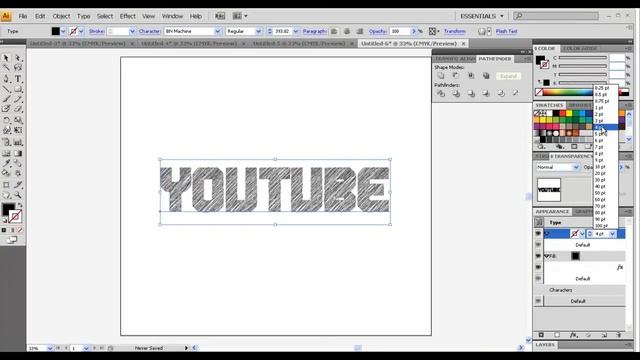Click the red swatch in Swatches panel
The width and height of the screenshot is (640, 360).
[562, 113]
